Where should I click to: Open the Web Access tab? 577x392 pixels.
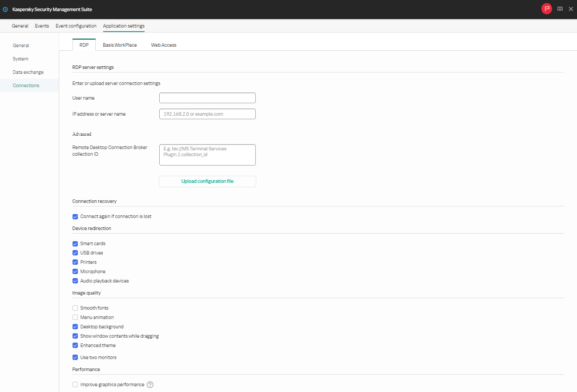click(163, 44)
